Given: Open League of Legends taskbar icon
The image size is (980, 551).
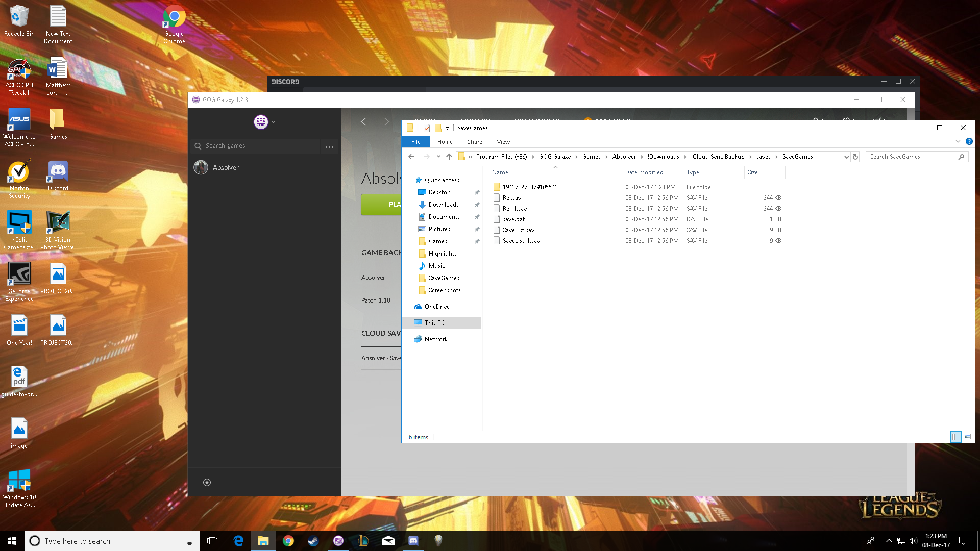Looking at the screenshot, I should tap(363, 541).
